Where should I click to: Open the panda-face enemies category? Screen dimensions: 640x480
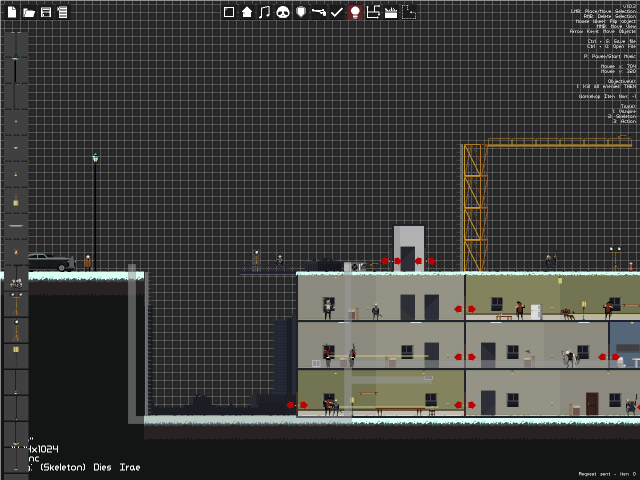click(x=283, y=12)
